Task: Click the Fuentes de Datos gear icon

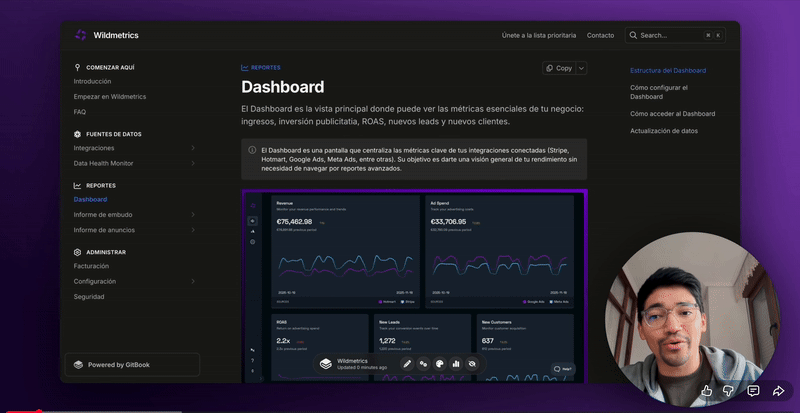Action: [77, 134]
